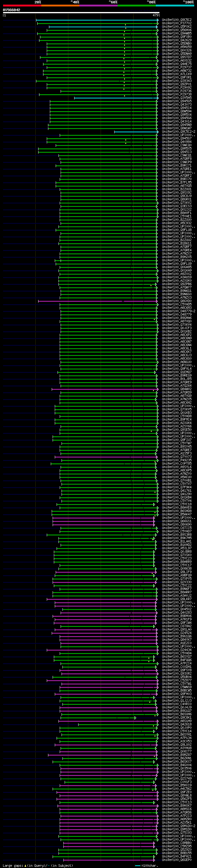
Task: Click the white query bar spanning 1 to 479
Action: pos(81,13)
